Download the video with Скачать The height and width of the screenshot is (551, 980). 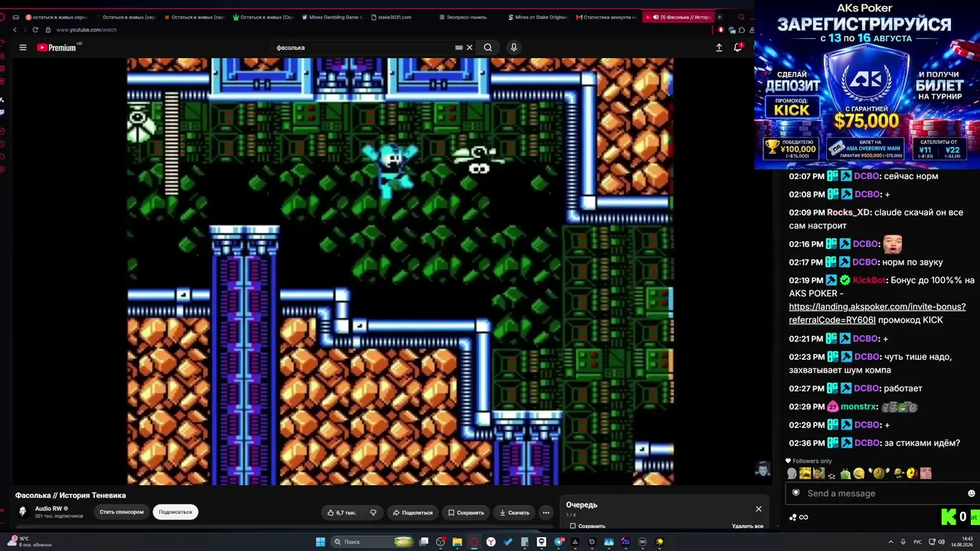(514, 513)
